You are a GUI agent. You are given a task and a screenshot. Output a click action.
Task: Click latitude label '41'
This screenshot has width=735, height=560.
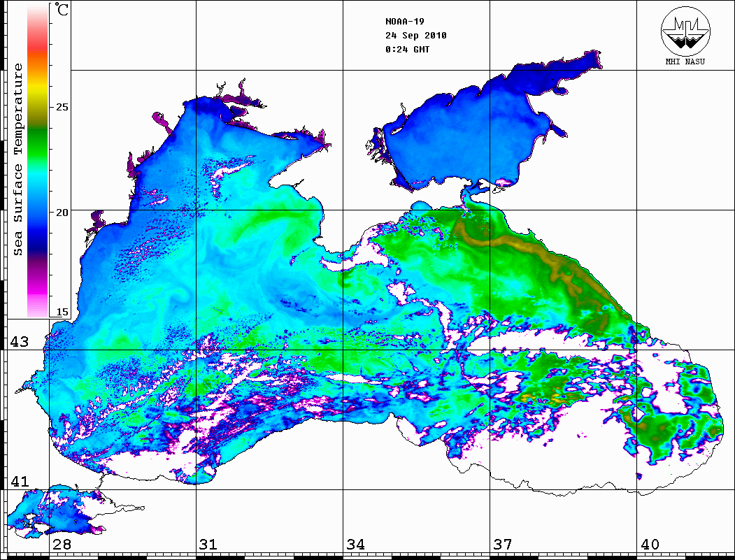(19, 481)
